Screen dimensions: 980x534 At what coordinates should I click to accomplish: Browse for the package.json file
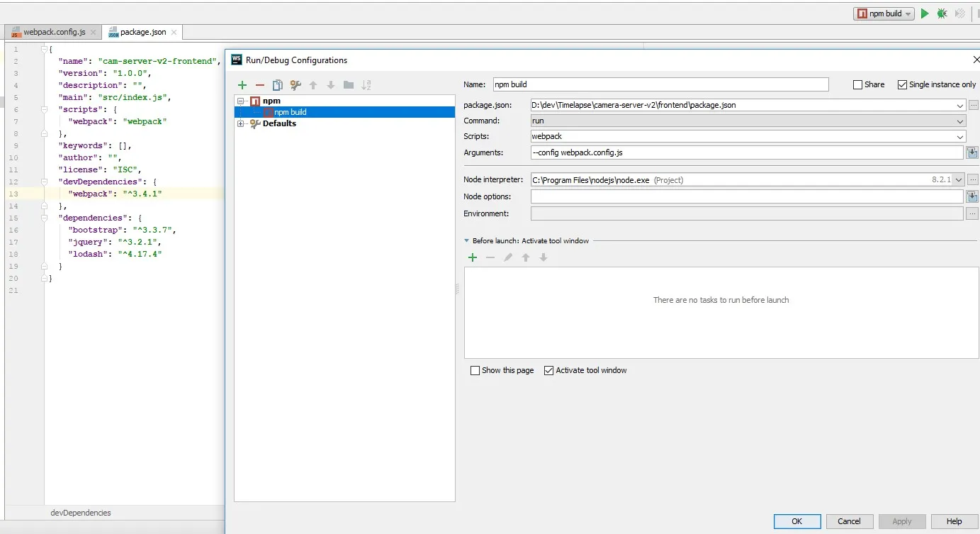coord(973,105)
